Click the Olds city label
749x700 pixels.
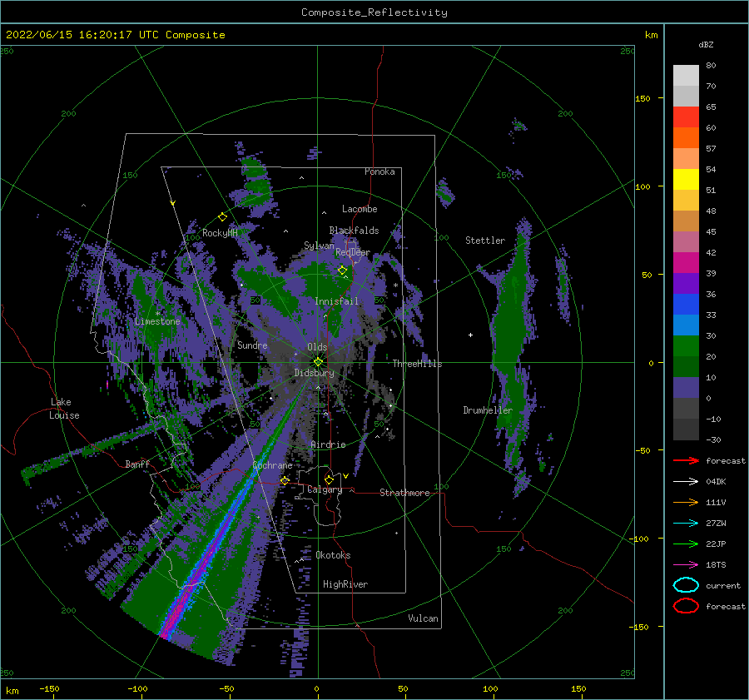(317, 347)
